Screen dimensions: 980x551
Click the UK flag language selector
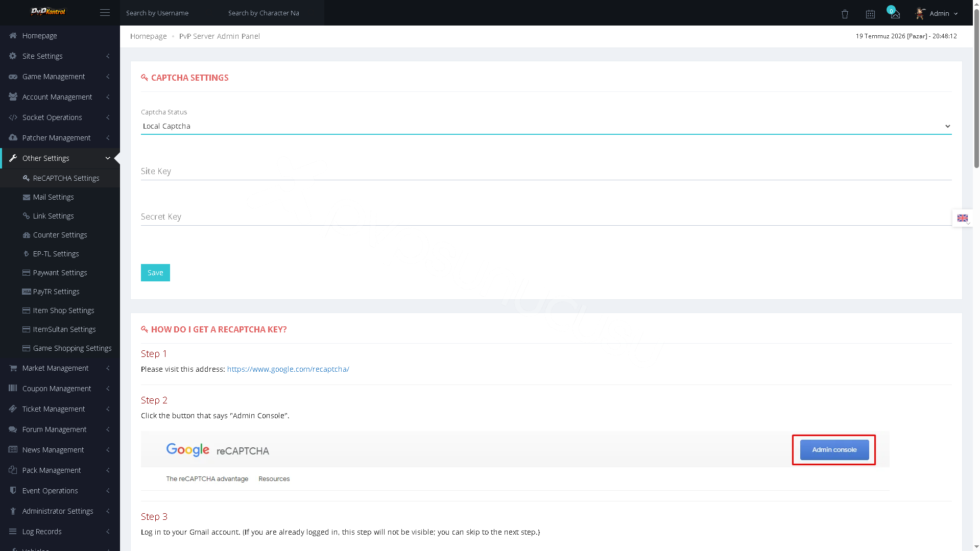pyautogui.click(x=963, y=218)
